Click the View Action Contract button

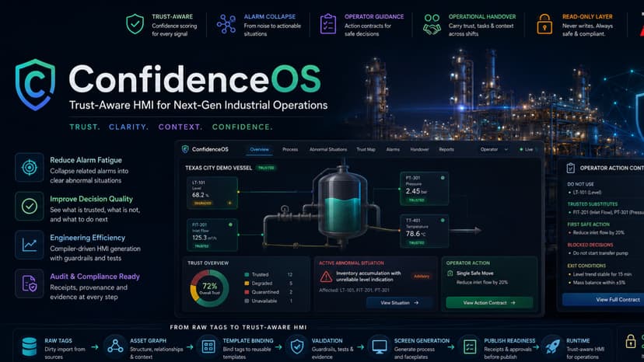coord(489,303)
